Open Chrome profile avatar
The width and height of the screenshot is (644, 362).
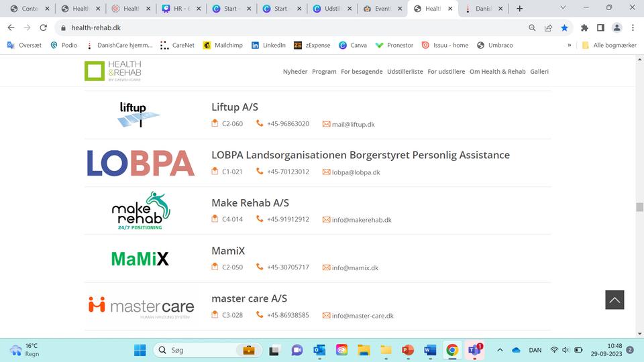(x=616, y=27)
